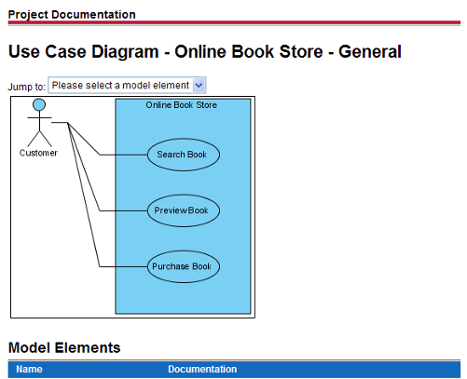Click the 'Model Elements' heading
467x379 pixels.
click(x=64, y=348)
